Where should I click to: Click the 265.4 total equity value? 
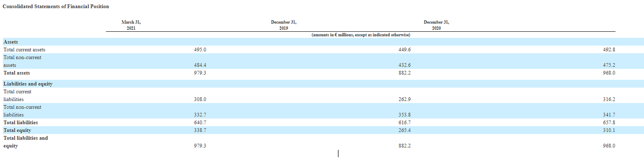[405, 130]
